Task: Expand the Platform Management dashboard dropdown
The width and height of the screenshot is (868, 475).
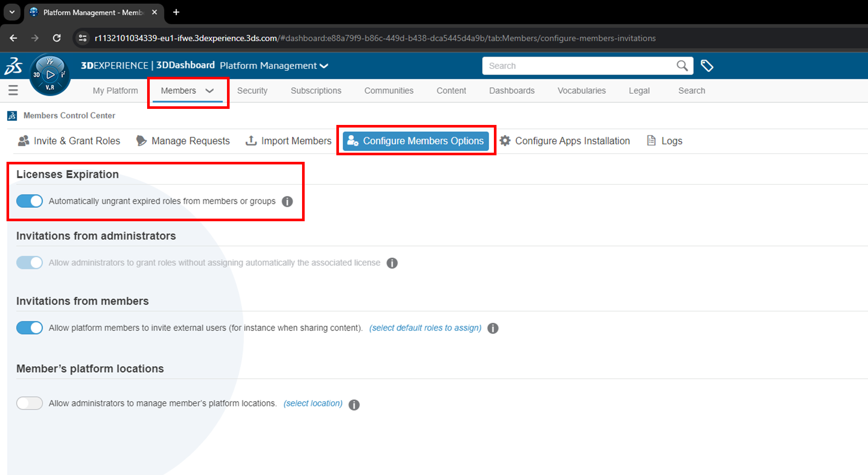Action: [x=324, y=66]
